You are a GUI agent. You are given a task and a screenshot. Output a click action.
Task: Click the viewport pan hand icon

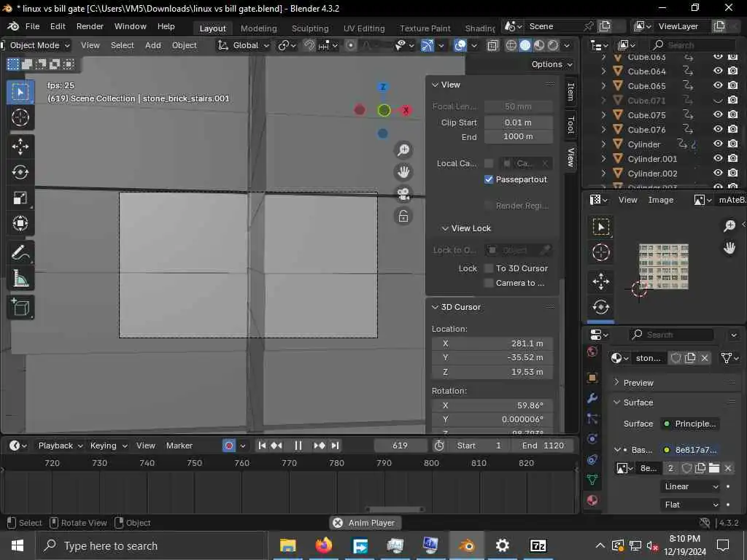click(x=403, y=172)
